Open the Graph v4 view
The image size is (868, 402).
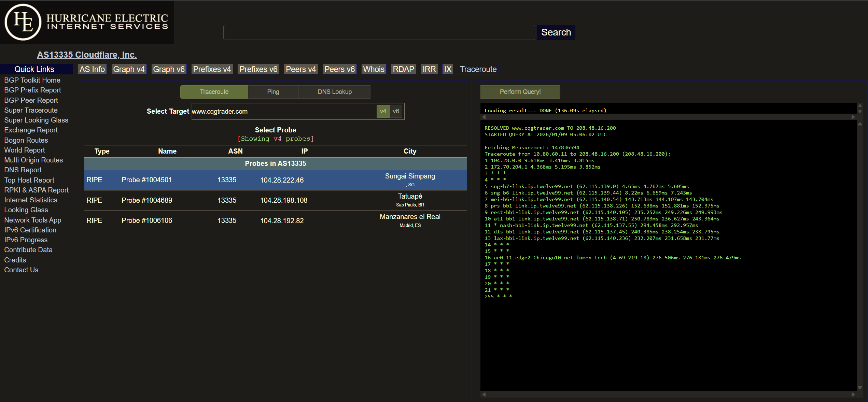129,69
